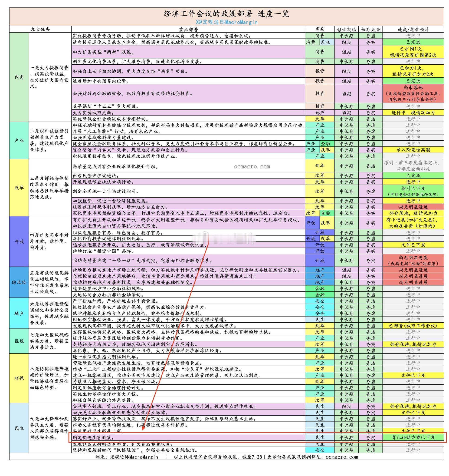Select the "九大任务" column header
The height and width of the screenshot is (476, 449).
(x=40, y=29)
